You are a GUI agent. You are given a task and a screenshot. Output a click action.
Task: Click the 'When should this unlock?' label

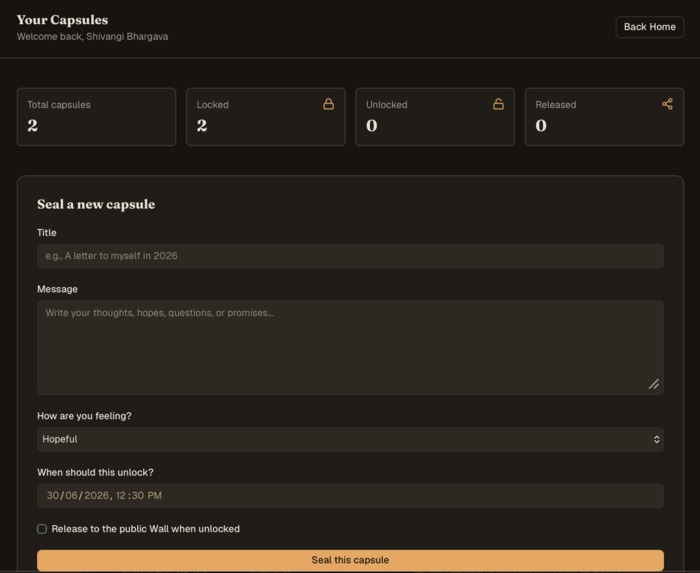[x=95, y=473]
